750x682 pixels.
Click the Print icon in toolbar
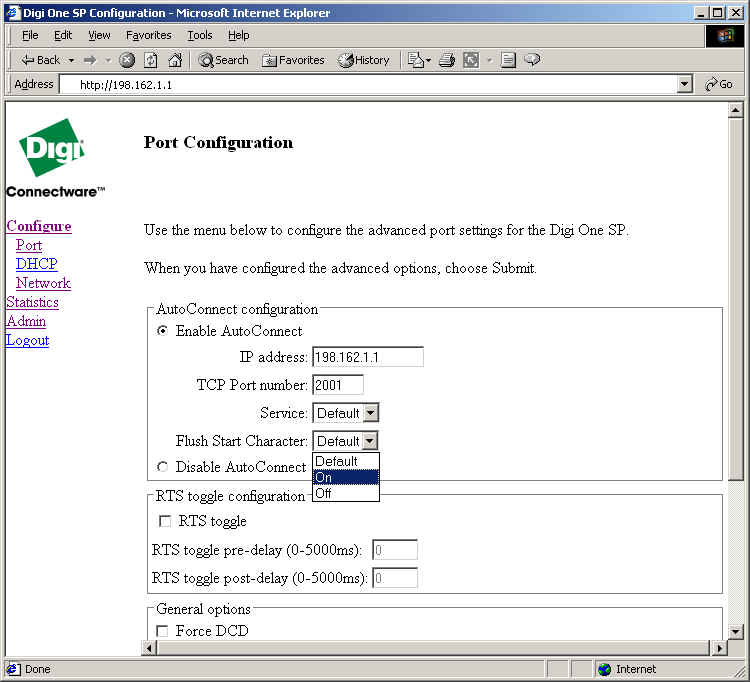[x=447, y=60]
